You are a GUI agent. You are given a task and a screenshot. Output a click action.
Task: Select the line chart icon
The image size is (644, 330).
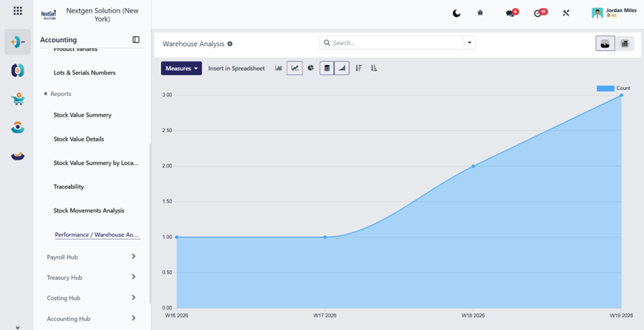tap(295, 68)
